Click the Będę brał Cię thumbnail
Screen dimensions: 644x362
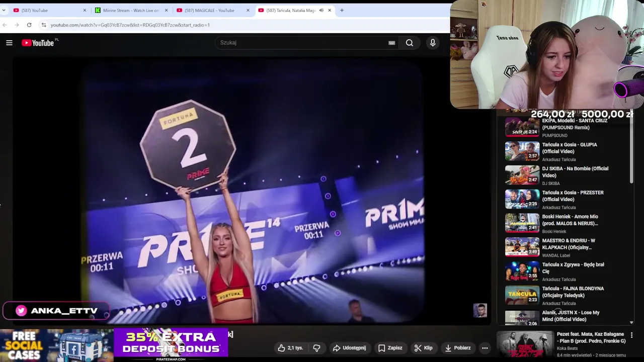click(522, 271)
